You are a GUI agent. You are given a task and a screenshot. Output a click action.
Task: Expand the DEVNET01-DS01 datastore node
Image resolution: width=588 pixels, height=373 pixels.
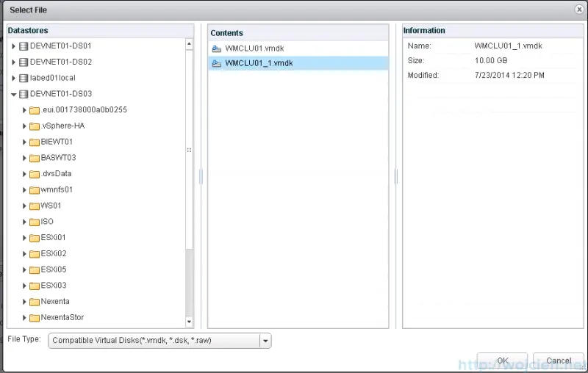[x=13, y=46]
